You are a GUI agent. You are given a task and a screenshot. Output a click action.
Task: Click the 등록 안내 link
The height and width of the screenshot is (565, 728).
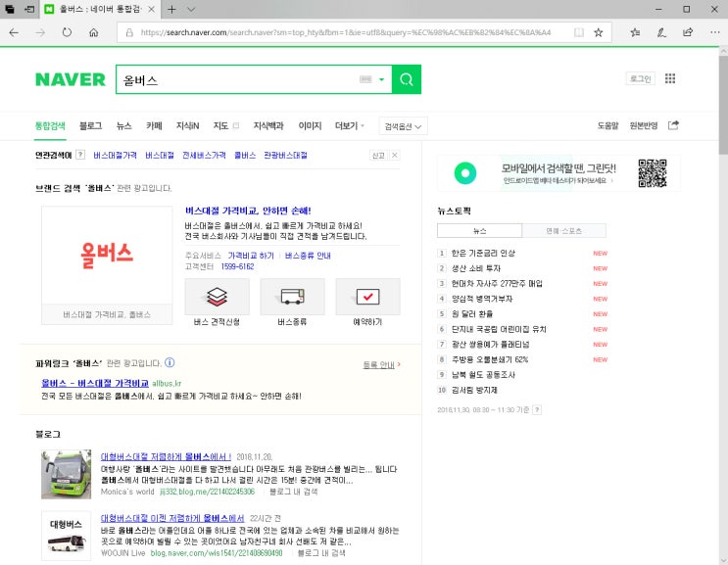pyautogui.click(x=379, y=365)
